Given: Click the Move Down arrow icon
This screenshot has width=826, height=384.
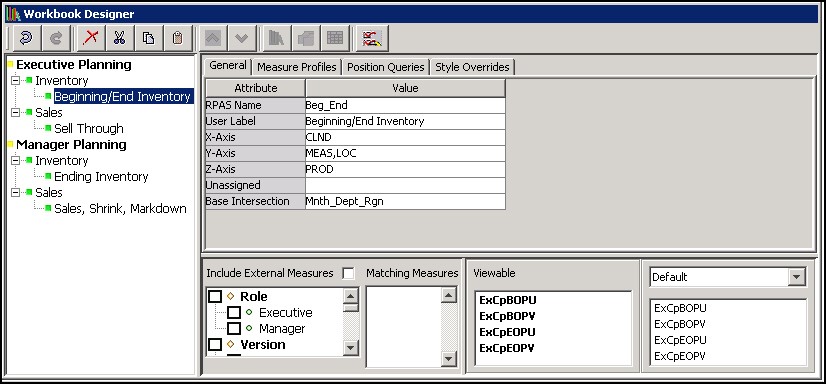Looking at the screenshot, I should click(242, 38).
